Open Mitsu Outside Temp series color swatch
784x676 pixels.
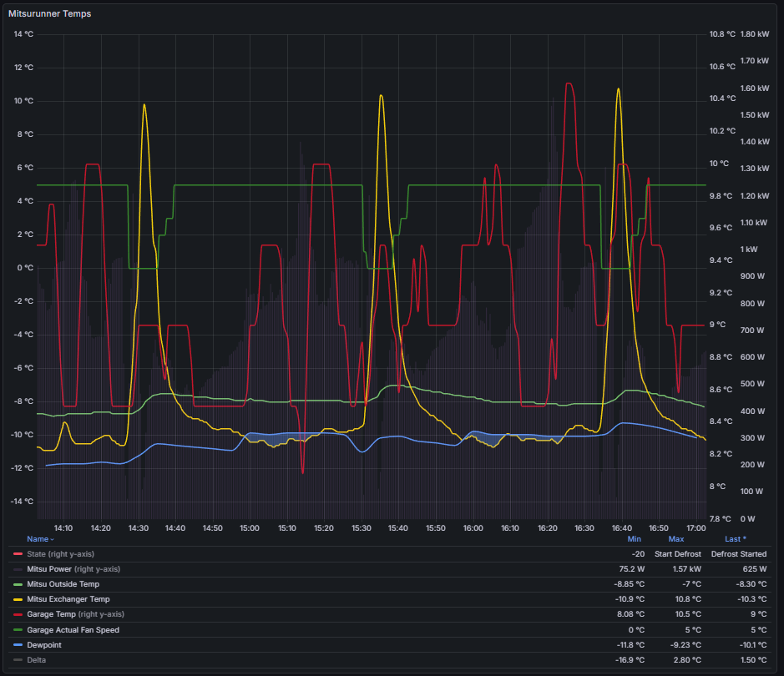(18, 584)
